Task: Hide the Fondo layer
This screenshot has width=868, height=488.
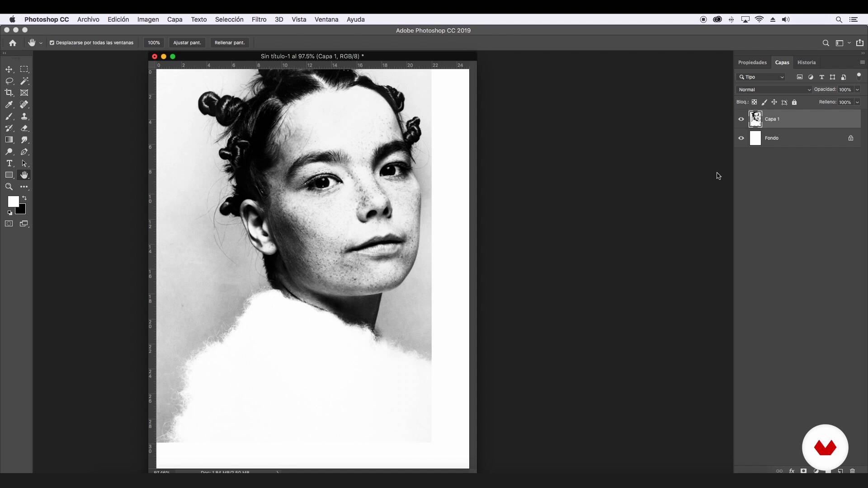Action: (x=741, y=138)
